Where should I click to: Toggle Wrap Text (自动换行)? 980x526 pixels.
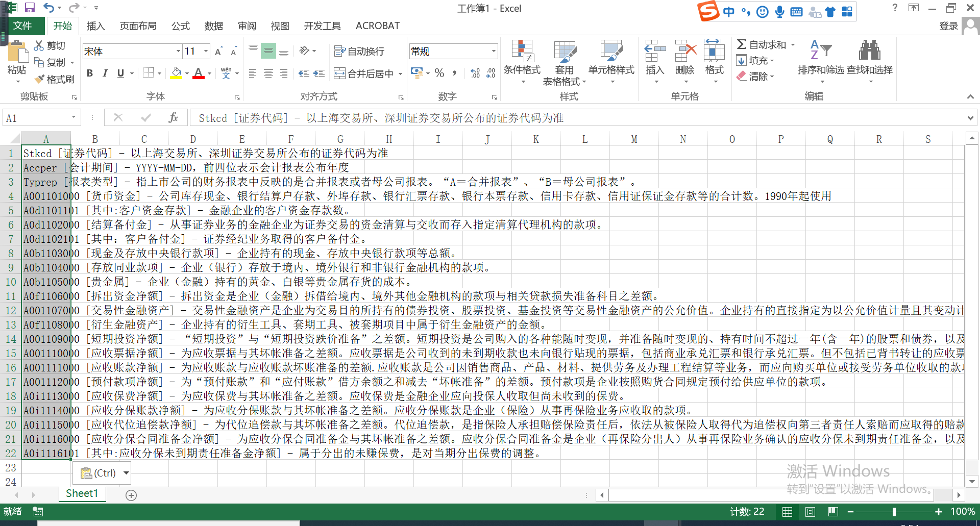coord(359,51)
